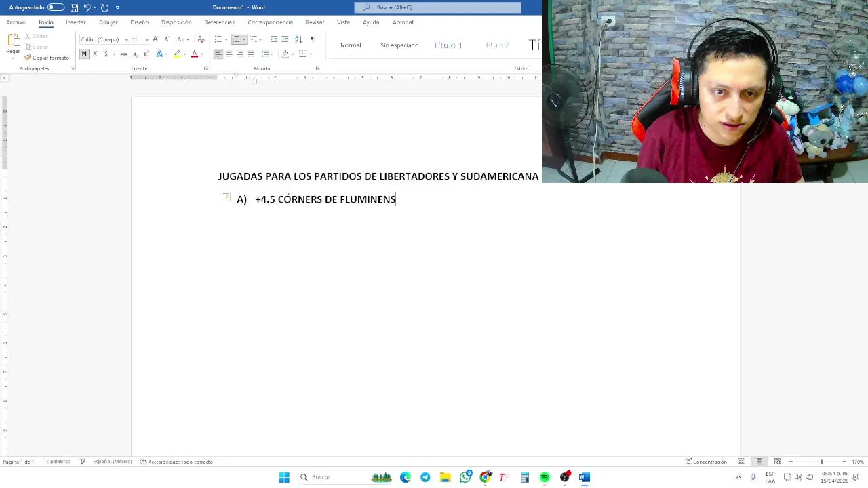Image resolution: width=868 pixels, height=488 pixels.
Task: Apply the Título 2 style
Action: tap(497, 45)
